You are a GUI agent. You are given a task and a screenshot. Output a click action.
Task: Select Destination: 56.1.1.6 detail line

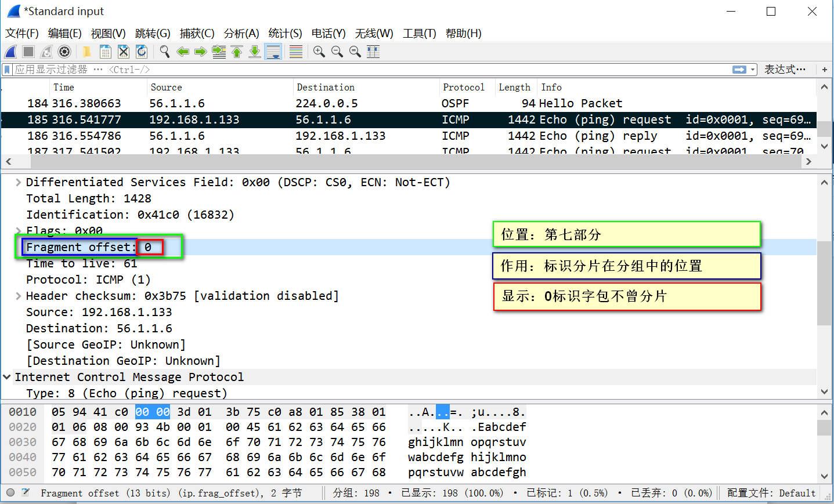point(99,328)
